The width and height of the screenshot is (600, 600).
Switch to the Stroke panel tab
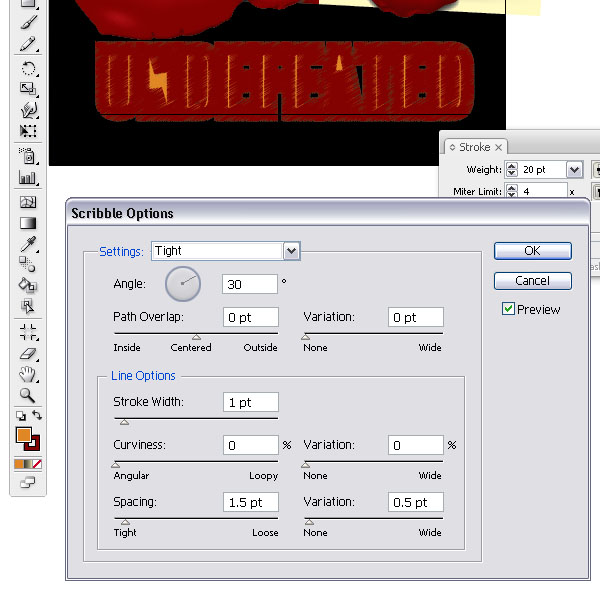point(474,147)
